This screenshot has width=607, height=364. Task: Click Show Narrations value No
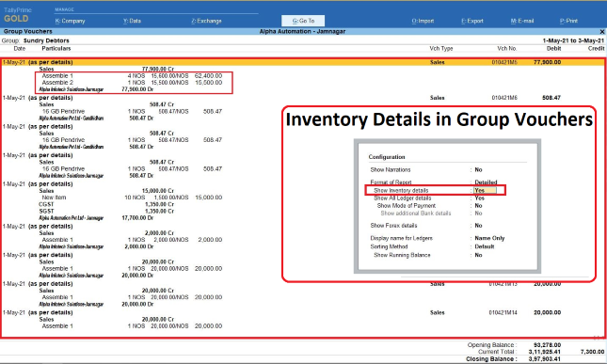[478, 170]
